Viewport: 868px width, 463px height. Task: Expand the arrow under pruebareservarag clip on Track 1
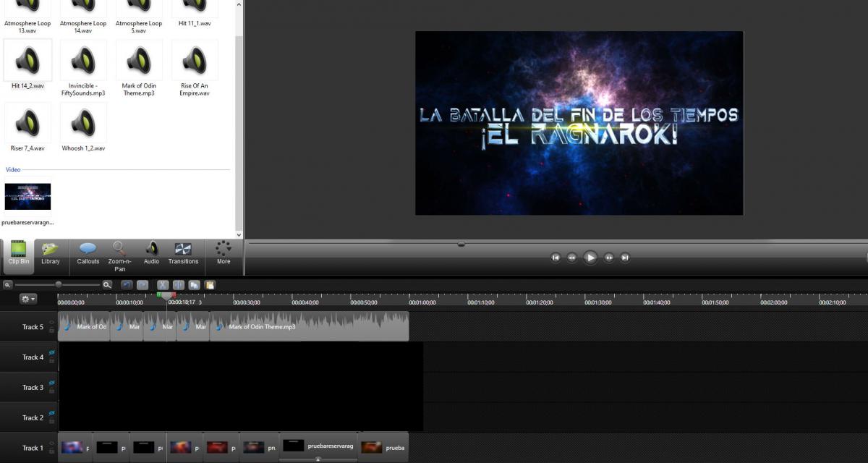tap(318, 459)
